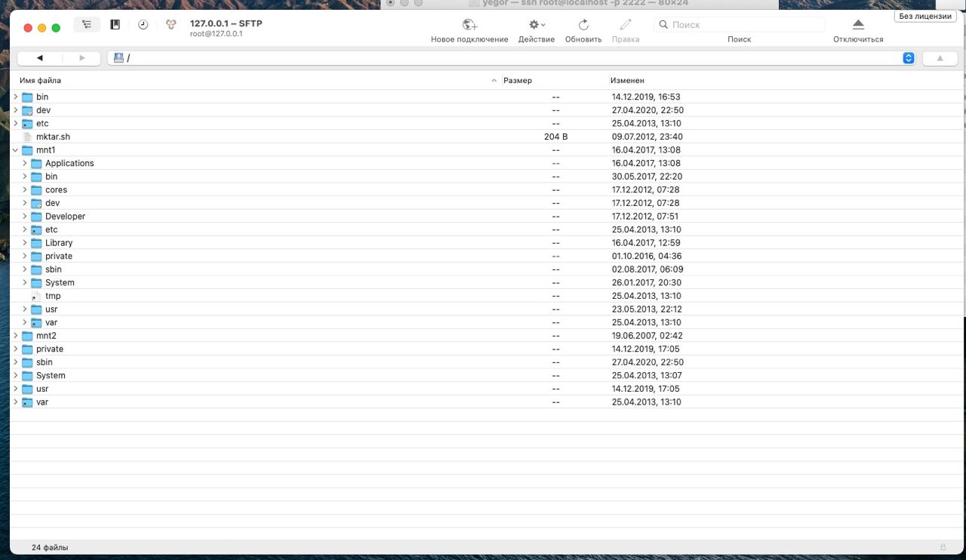Click the '204 B' size value
966x560 pixels.
[x=555, y=137]
